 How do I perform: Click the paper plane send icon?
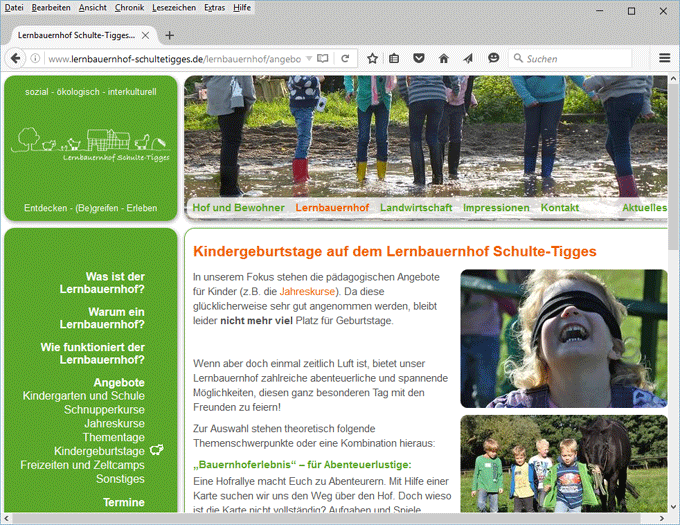pyautogui.click(x=468, y=58)
